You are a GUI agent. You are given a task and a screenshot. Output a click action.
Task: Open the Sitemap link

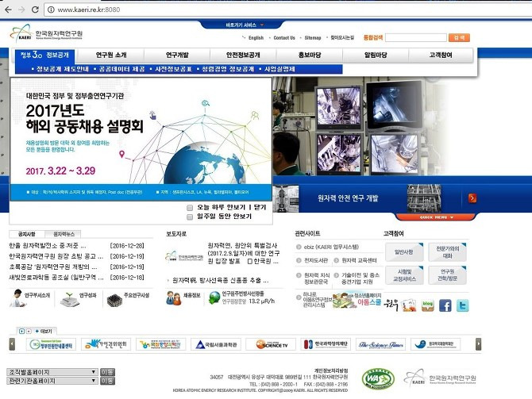313,37
